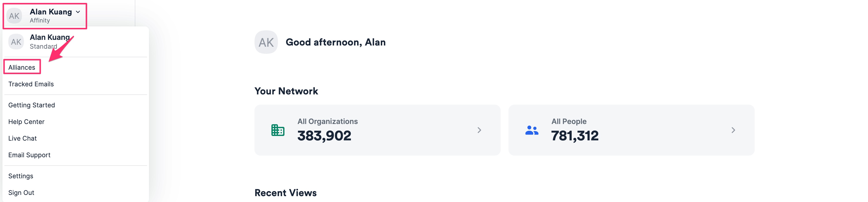Screen dimensions: 868x202
Task: Open All Organizations using its right chevron
Action: pos(479,130)
